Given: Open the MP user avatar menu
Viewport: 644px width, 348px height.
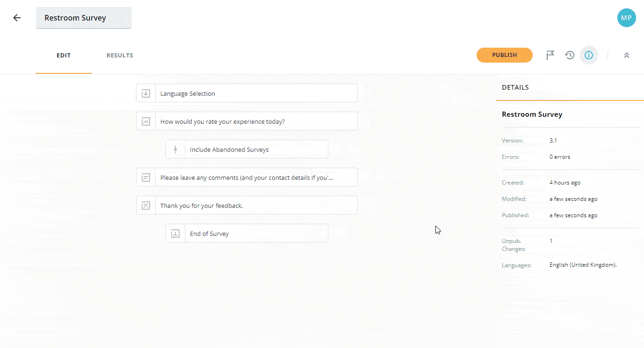Looking at the screenshot, I should pyautogui.click(x=626, y=18).
